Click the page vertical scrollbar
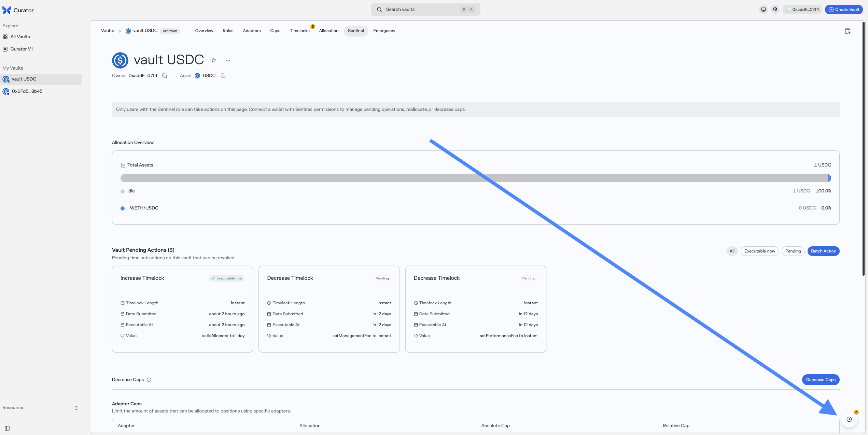 [864, 149]
